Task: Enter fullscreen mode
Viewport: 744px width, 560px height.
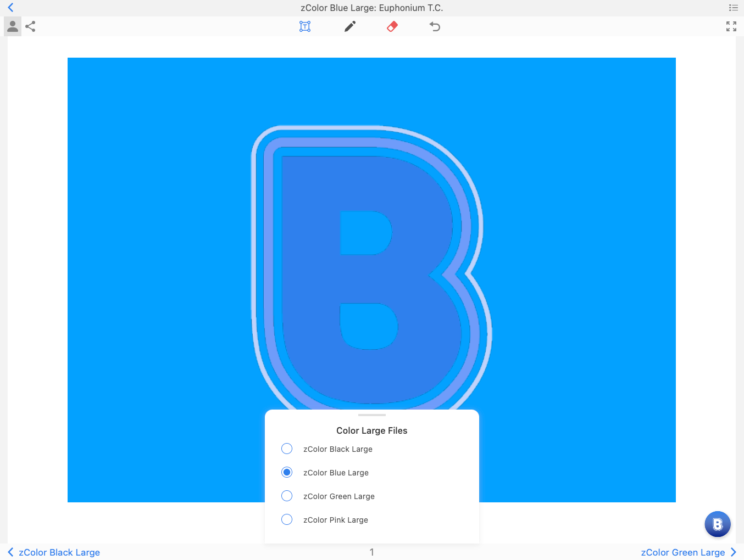Action: [731, 26]
